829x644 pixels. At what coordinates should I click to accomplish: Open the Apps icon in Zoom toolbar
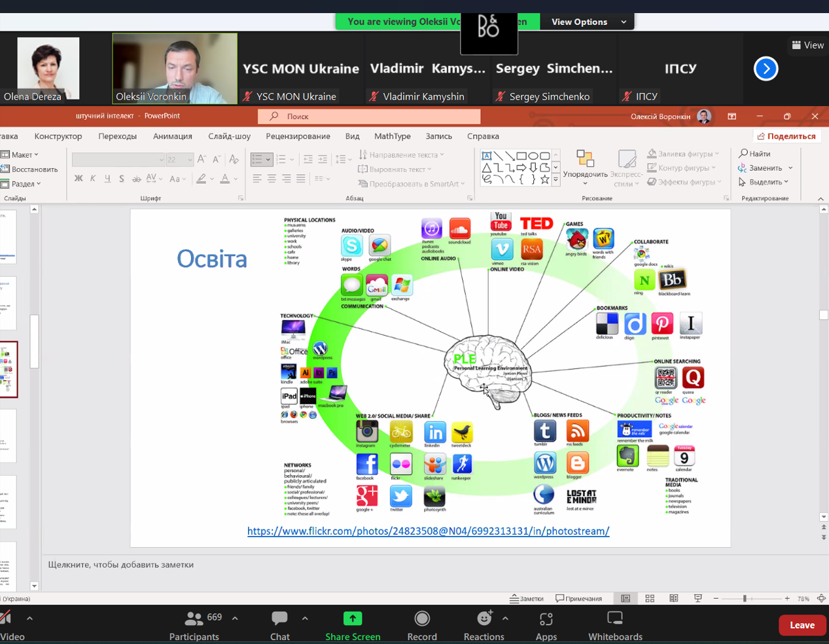pos(546,618)
